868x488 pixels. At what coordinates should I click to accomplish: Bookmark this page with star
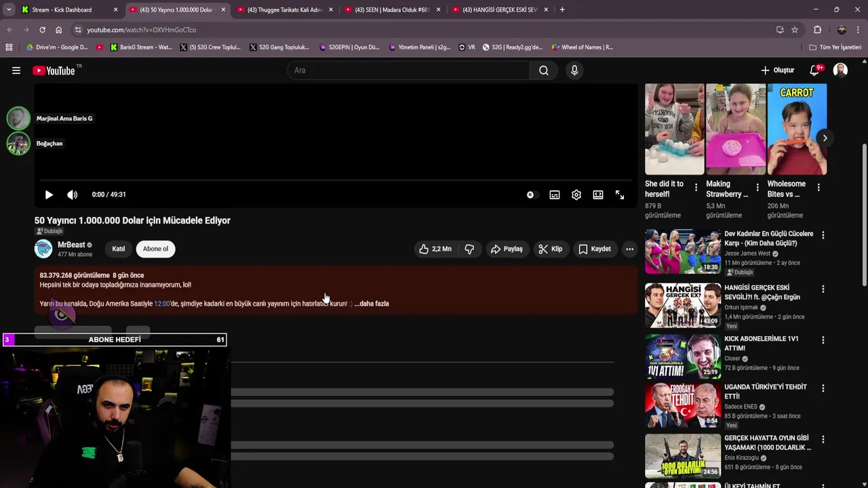(795, 30)
